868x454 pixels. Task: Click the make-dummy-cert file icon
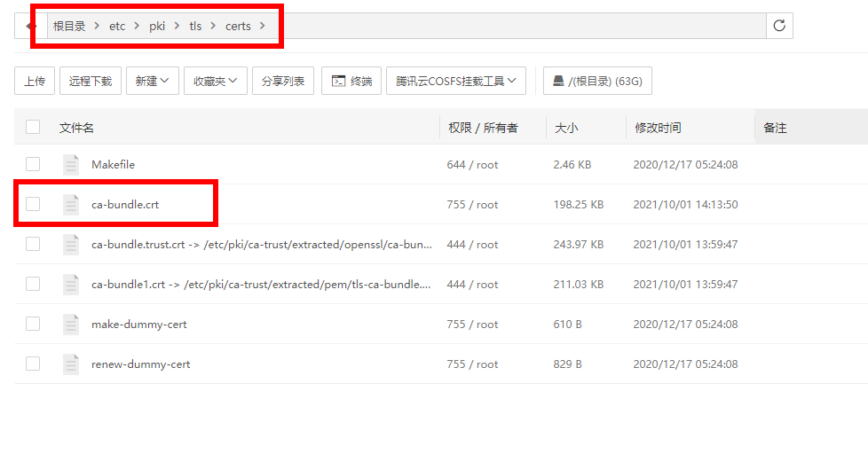click(x=71, y=324)
